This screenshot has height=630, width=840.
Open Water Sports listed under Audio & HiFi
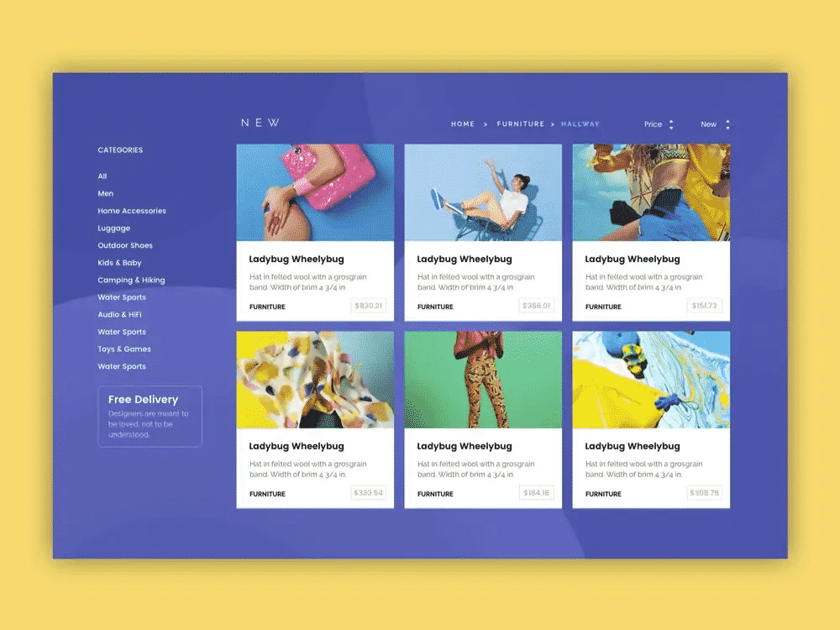pos(122,332)
